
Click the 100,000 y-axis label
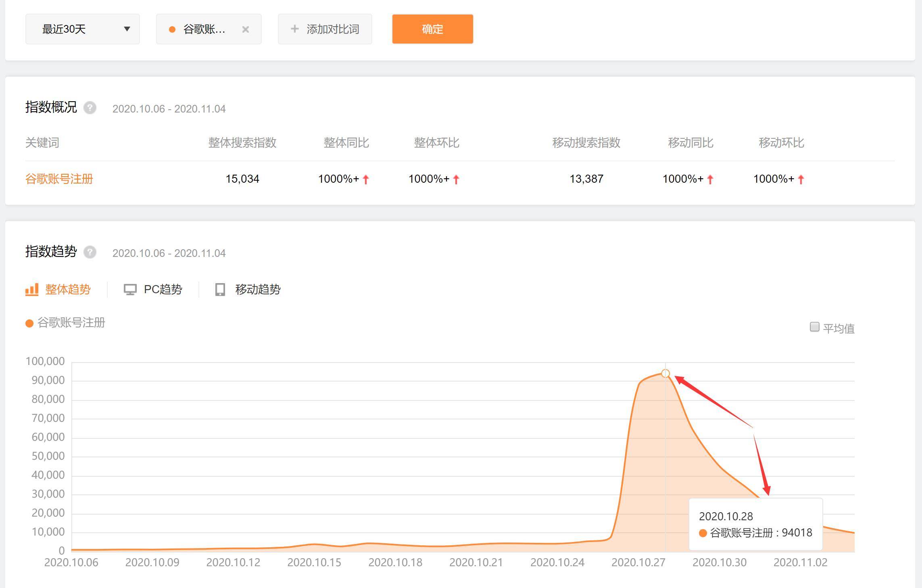45,361
